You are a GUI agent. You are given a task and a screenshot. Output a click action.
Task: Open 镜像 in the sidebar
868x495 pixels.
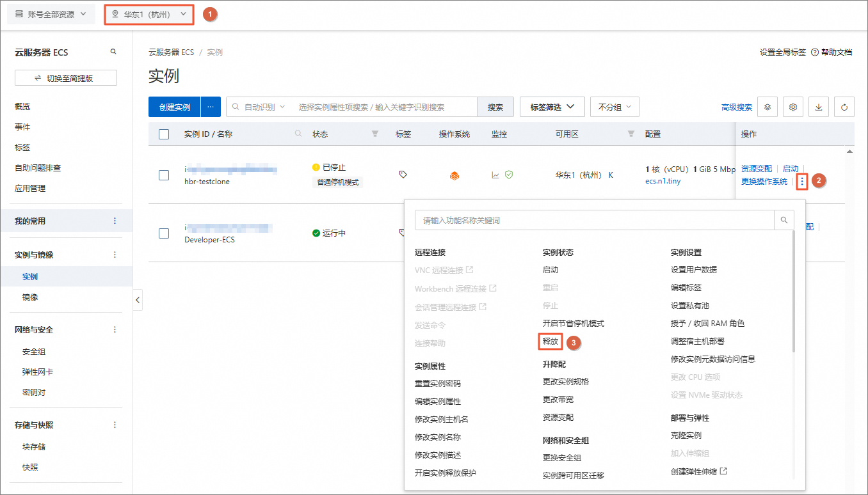[x=30, y=297]
